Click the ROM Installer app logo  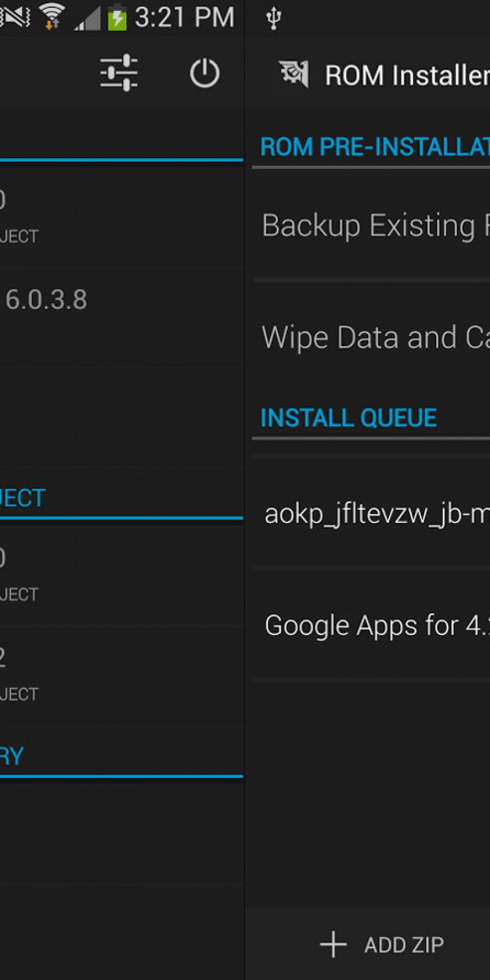point(295,74)
